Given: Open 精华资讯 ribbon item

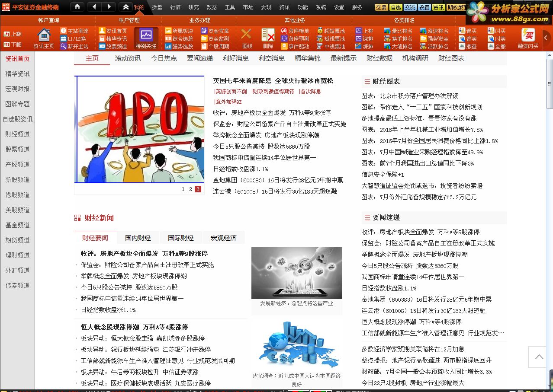Looking at the screenshot, I should [x=113, y=38].
